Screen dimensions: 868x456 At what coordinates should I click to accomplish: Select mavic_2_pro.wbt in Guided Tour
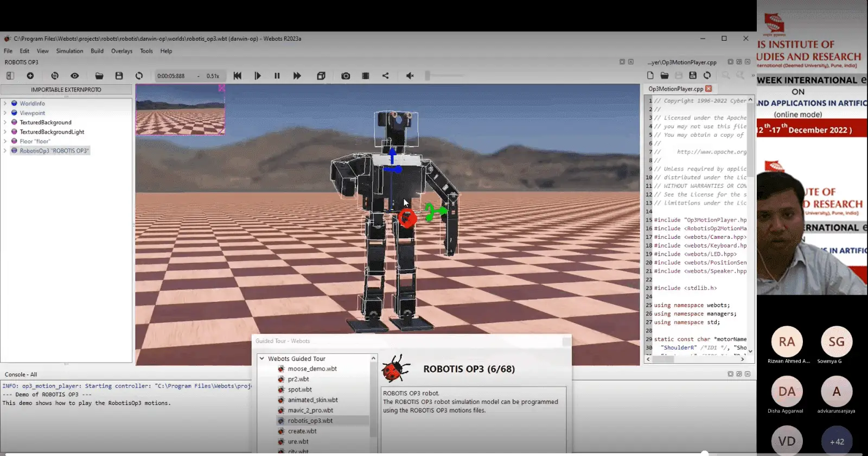(x=310, y=410)
